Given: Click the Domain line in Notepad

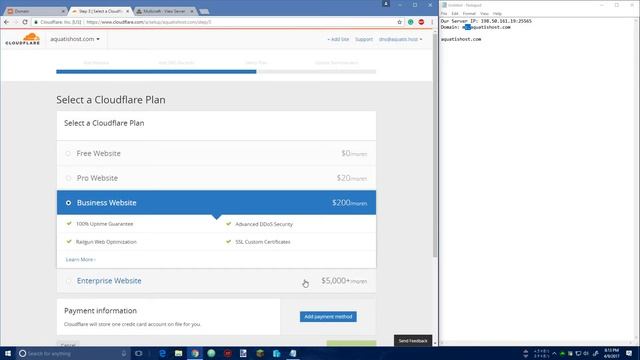Looking at the screenshot, I should click(x=476, y=27).
